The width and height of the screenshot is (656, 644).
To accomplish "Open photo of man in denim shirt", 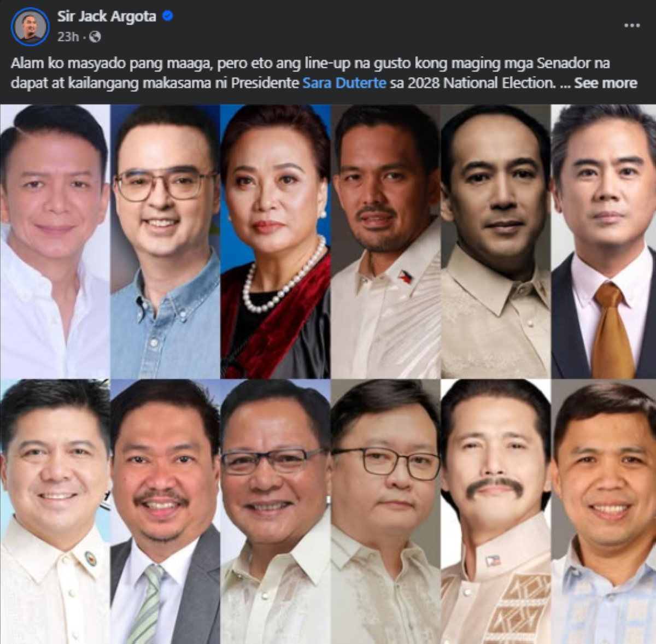I will [165, 241].
